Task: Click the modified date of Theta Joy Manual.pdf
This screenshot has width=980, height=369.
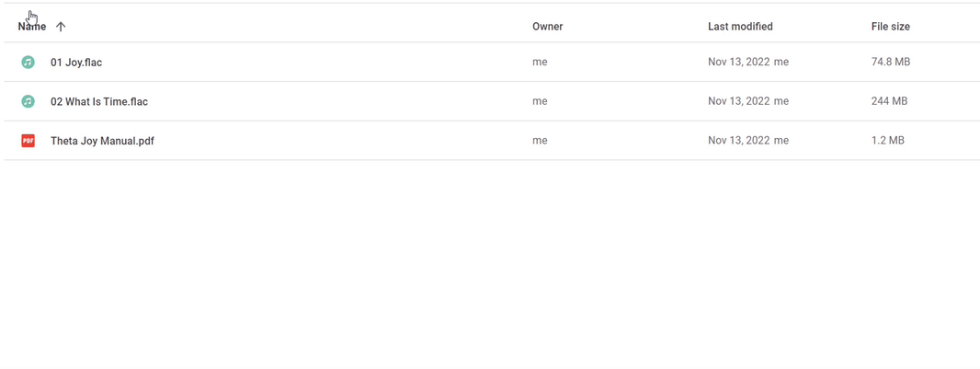Action: 739,140
